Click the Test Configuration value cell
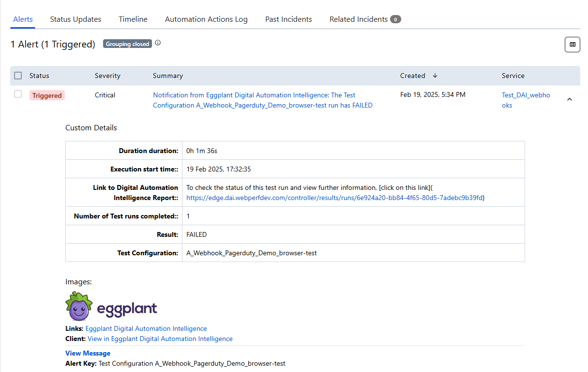This screenshot has width=588, height=372. click(x=353, y=253)
